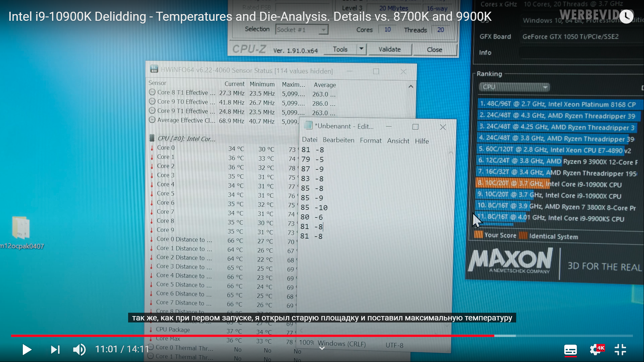644x362 pixels.
Task: Open the Datei menu in the editor
Action: (x=309, y=140)
